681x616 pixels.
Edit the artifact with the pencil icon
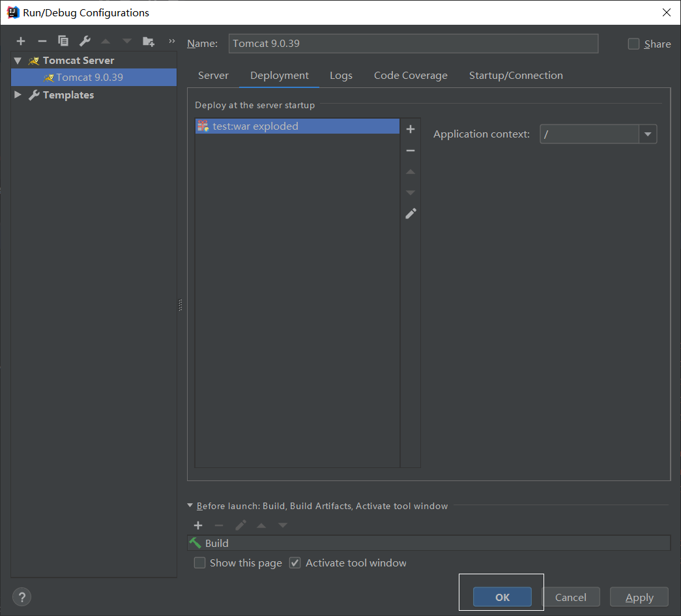[x=411, y=214]
